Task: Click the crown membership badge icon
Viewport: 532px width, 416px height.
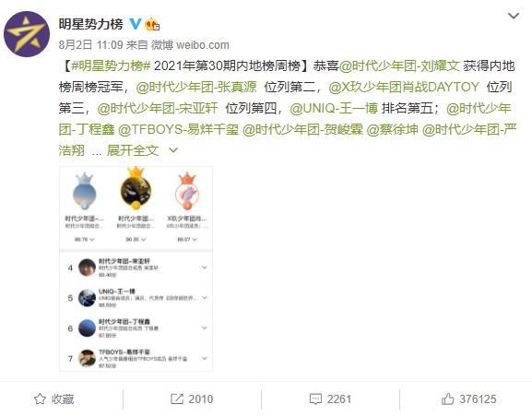Action: click(x=152, y=24)
